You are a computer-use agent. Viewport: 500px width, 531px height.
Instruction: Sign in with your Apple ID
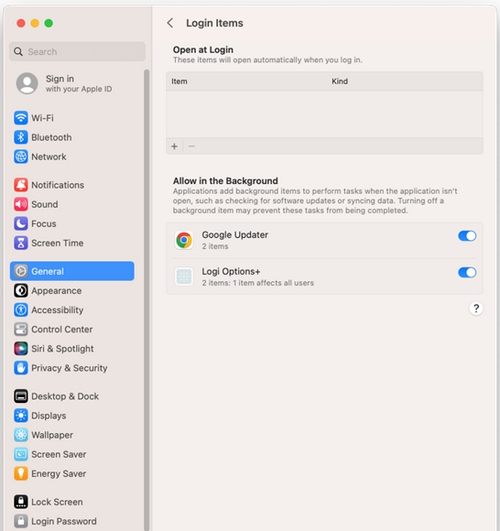tap(64, 83)
